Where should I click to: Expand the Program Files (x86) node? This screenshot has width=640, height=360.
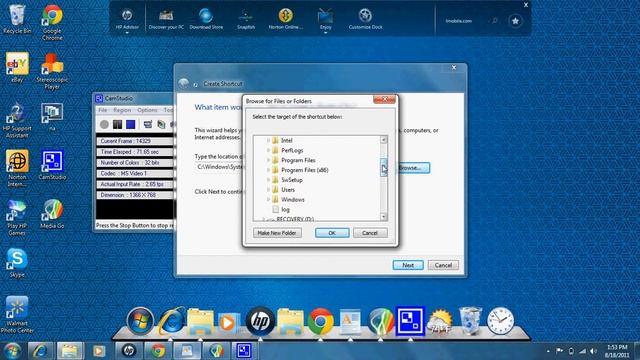pyautogui.click(x=268, y=170)
